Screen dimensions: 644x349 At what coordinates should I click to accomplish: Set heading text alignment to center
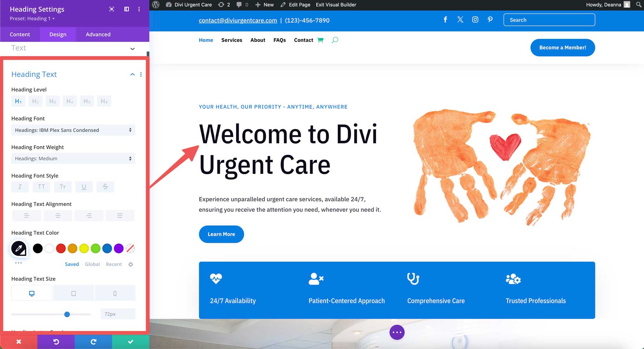point(58,215)
